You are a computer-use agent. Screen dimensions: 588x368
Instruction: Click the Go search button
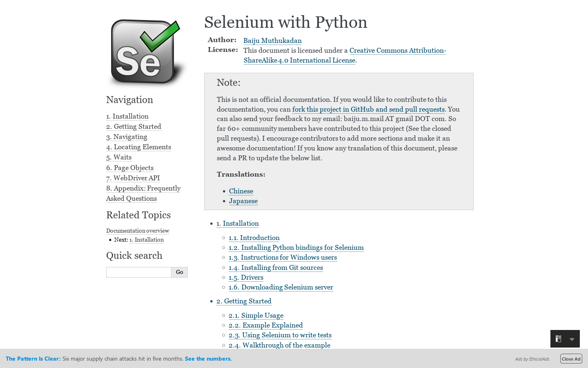coord(180,272)
